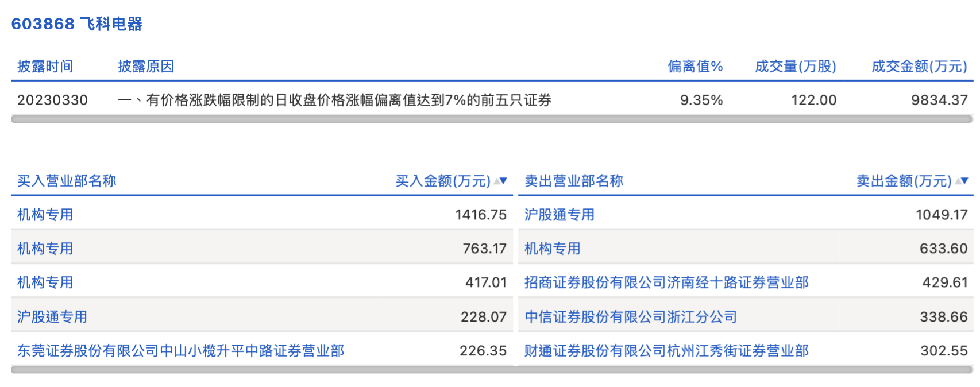Open 中信证券 浙江分公司 link

coord(630,316)
